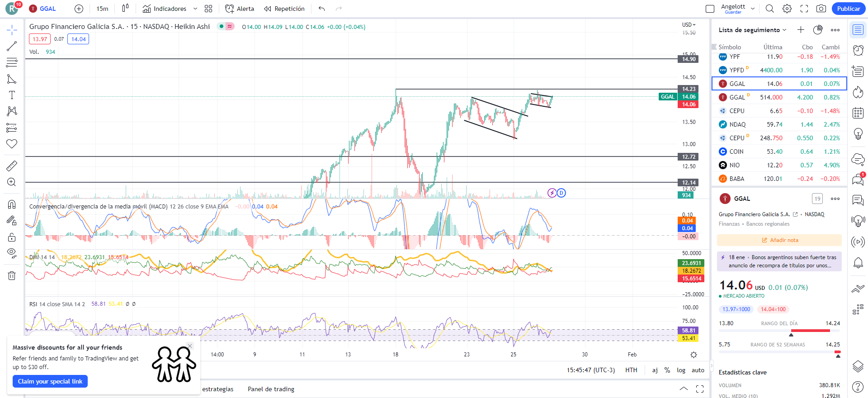Viewport: 868px width, 398px height.
Task: Select the trend line drawing tool
Action: 12,46
